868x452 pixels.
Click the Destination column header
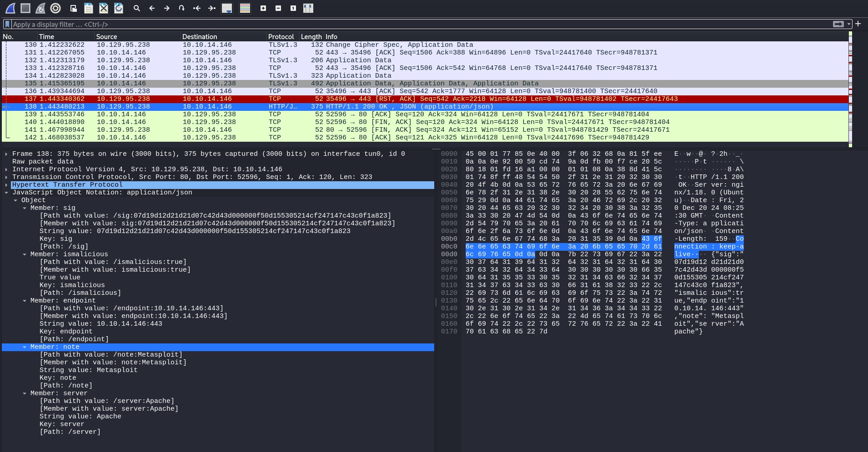point(200,37)
